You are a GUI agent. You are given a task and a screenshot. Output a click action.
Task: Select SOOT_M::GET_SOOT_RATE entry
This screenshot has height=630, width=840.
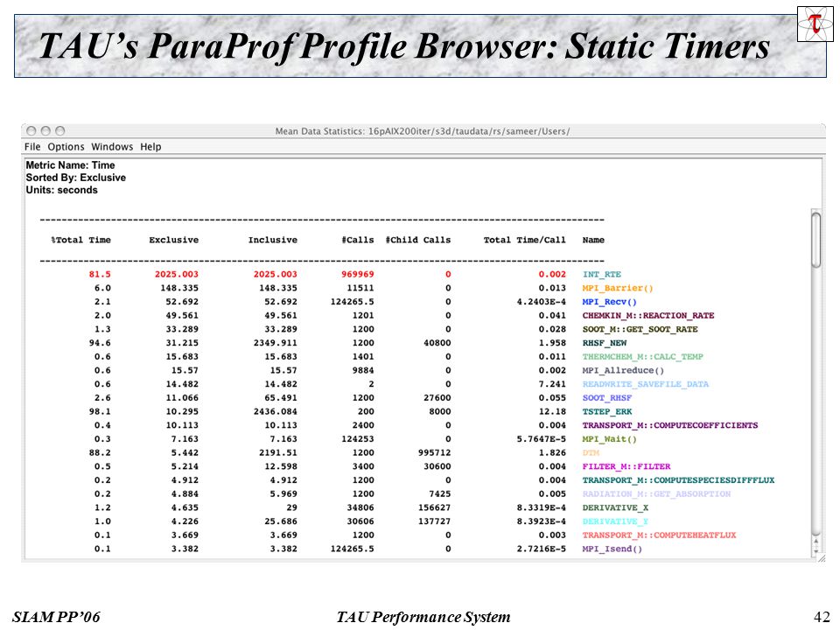[x=640, y=330]
